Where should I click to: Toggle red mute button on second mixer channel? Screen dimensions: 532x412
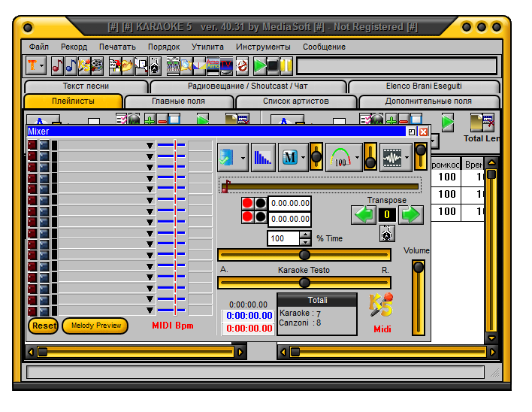tap(32, 156)
